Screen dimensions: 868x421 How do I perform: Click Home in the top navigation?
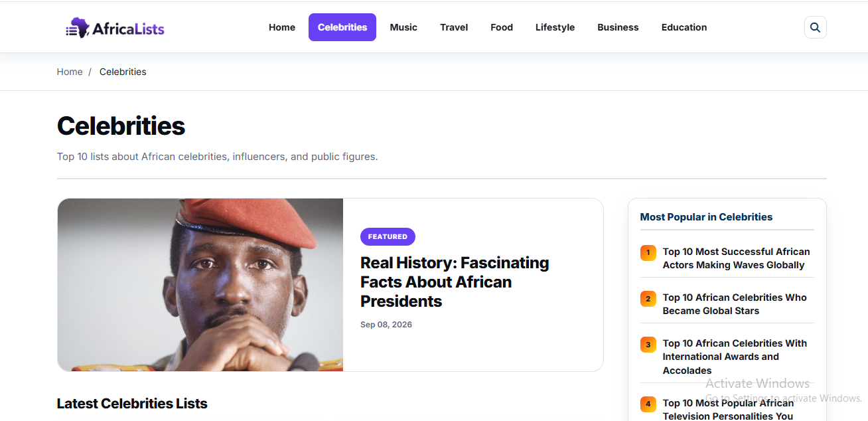click(282, 27)
